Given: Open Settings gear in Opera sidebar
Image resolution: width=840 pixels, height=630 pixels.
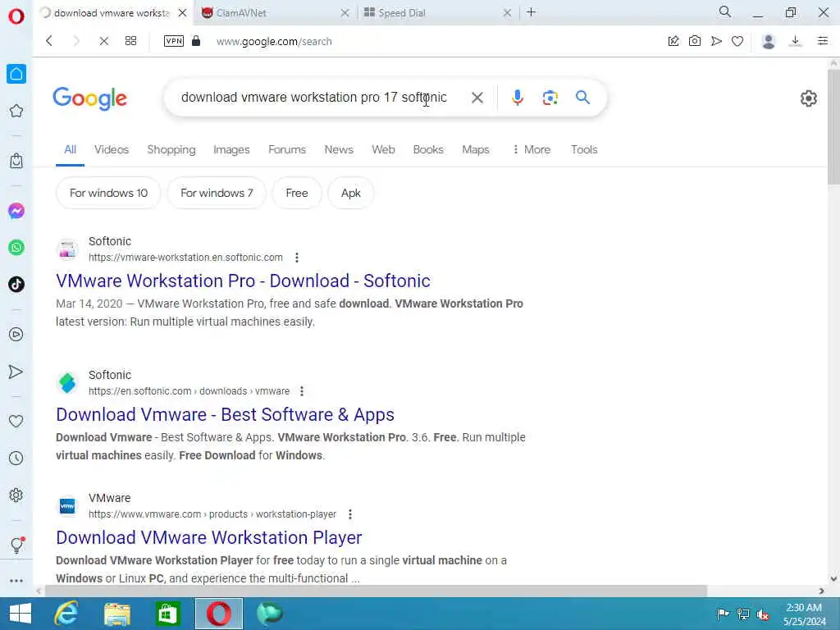Looking at the screenshot, I should point(16,495).
